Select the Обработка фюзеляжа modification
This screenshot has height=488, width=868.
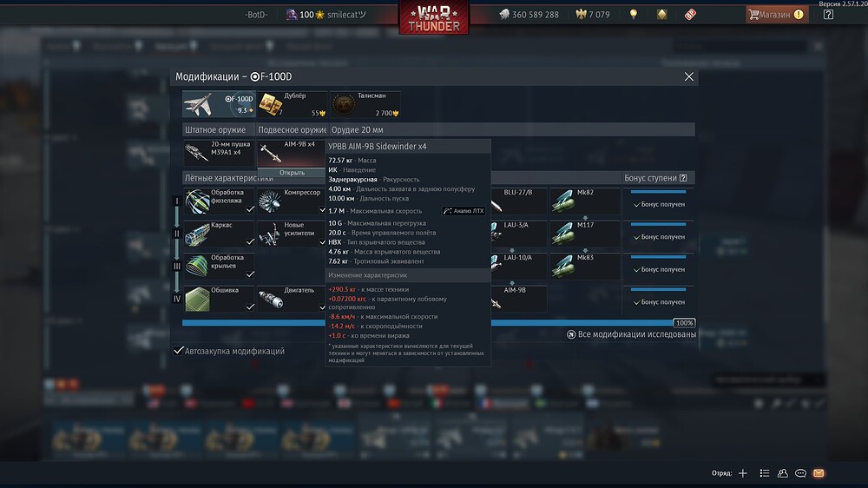pos(219,201)
